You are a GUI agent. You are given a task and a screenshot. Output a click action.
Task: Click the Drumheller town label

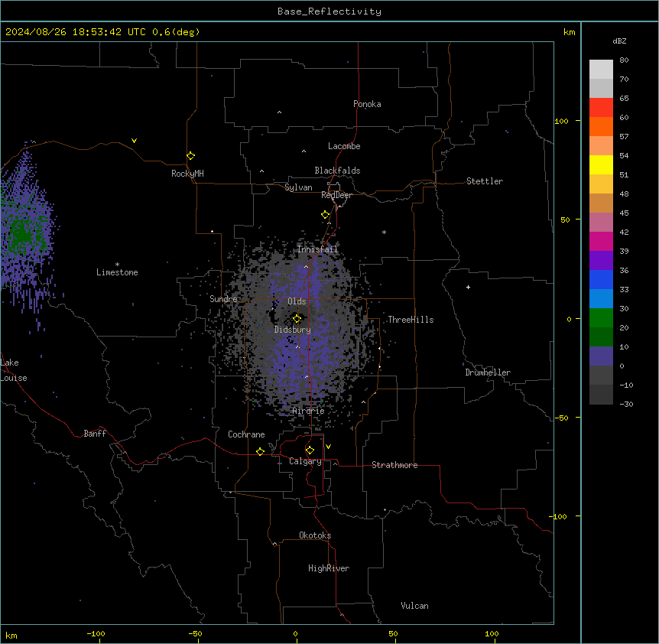(488, 372)
